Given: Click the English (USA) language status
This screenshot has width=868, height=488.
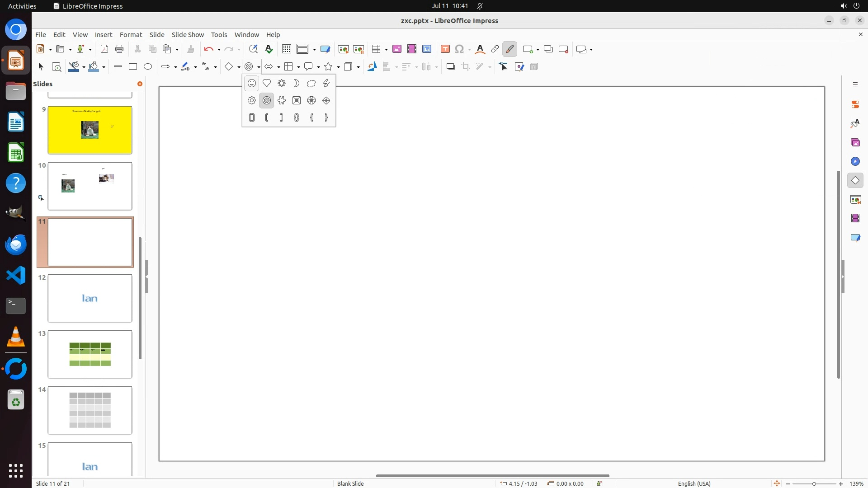Looking at the screenshot, I should click(x=694, y=483).
